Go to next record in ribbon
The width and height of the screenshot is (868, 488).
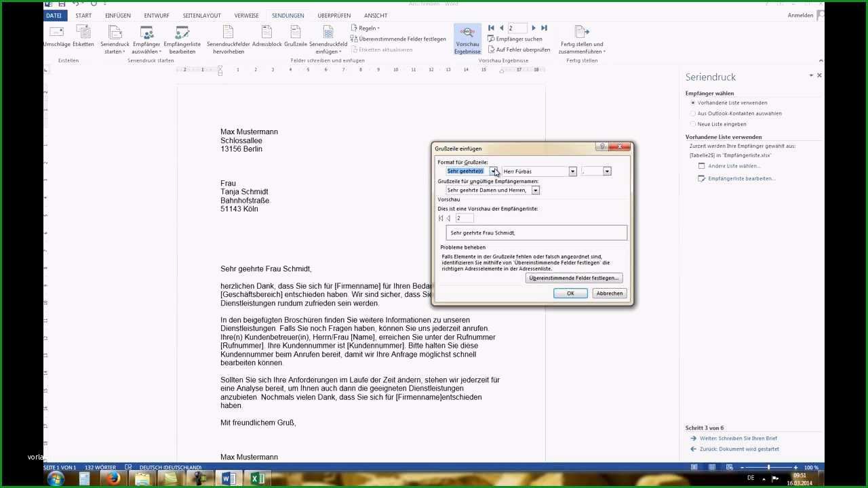coord(534,28)
